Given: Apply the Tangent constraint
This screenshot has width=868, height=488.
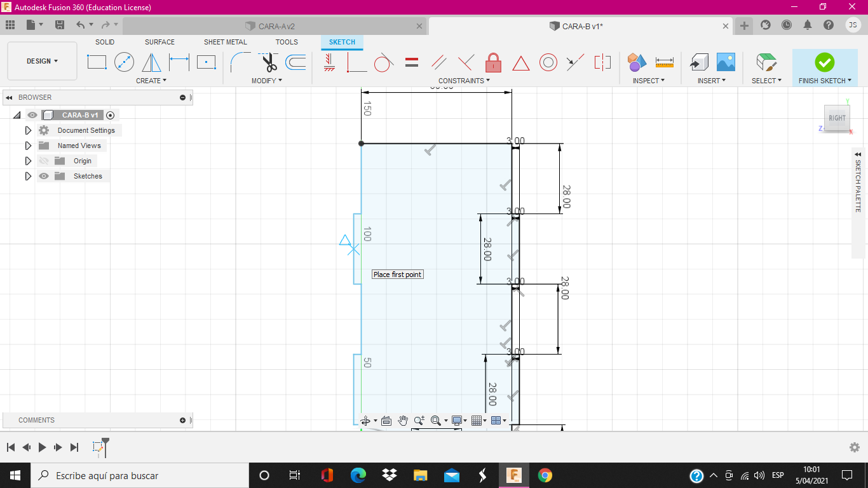Looking at the screenshot, I should pyautogui.click(x=384, y=62).
